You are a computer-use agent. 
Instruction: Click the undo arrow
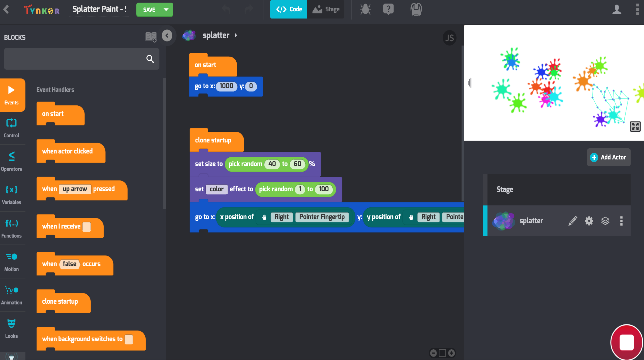226,9
